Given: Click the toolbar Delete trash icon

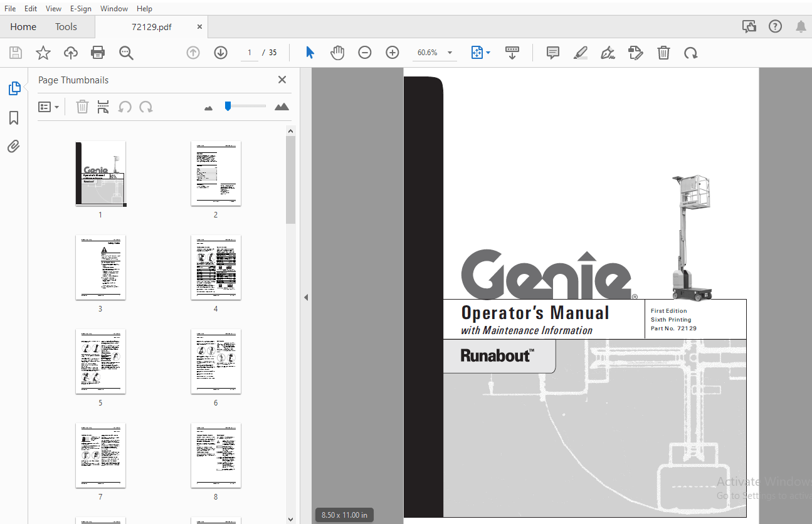Looking at the screenshot, I should point(663,53).
